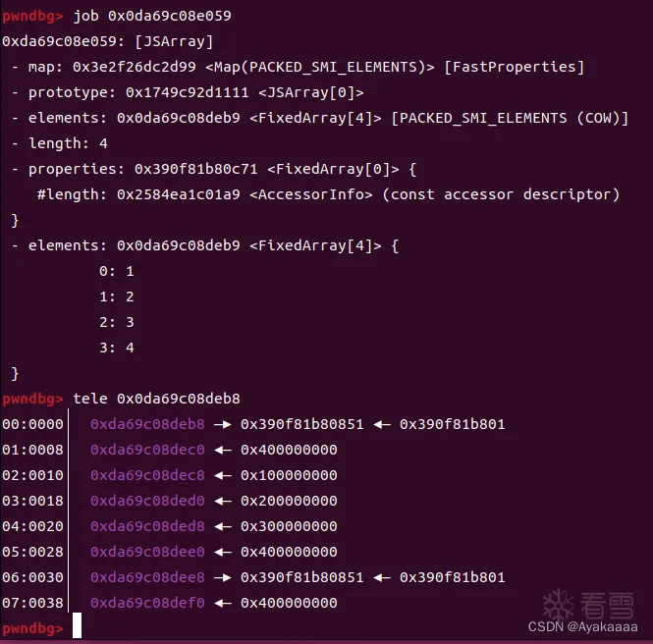
Task: Click the 'tele 0x0da69c08deb8' command text
Action: [156, 399]
